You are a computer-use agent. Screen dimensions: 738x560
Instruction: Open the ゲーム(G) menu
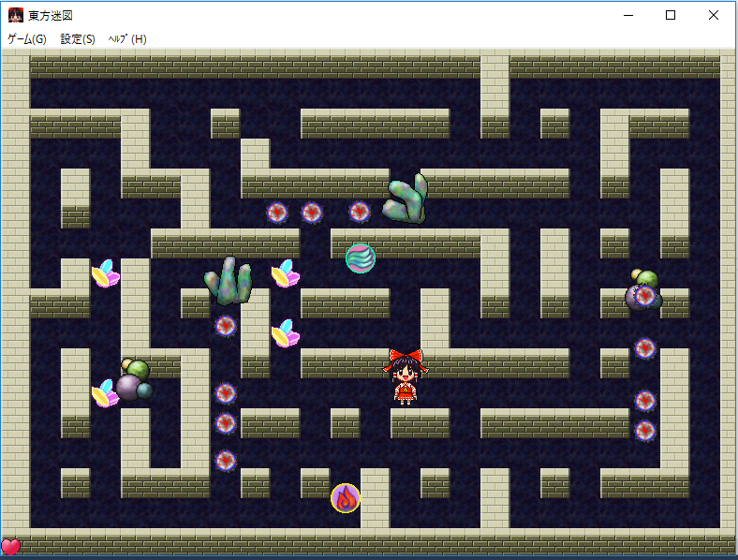point(26,38)
